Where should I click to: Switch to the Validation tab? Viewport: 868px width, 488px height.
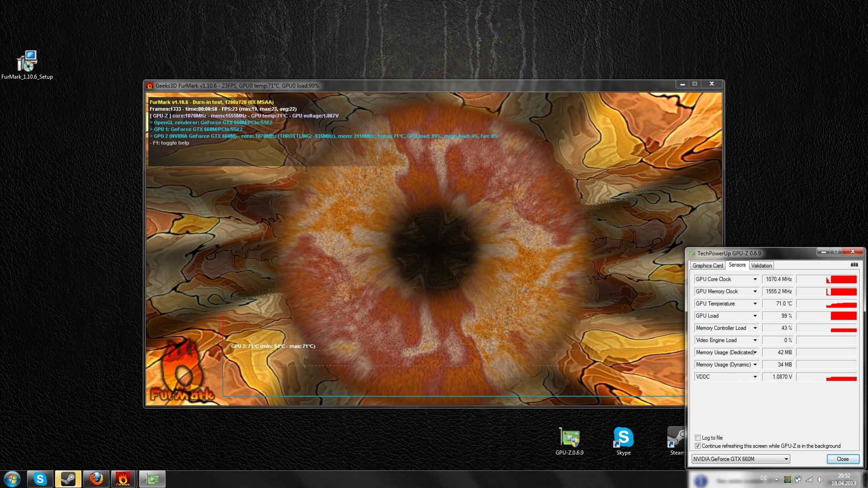click(x=762, y=265)
